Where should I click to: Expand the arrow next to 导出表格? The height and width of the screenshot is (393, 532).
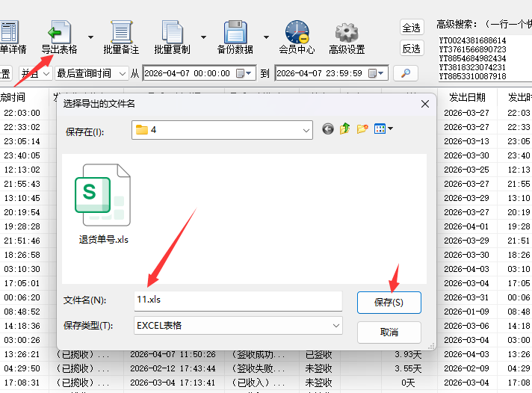coord(91,36)
